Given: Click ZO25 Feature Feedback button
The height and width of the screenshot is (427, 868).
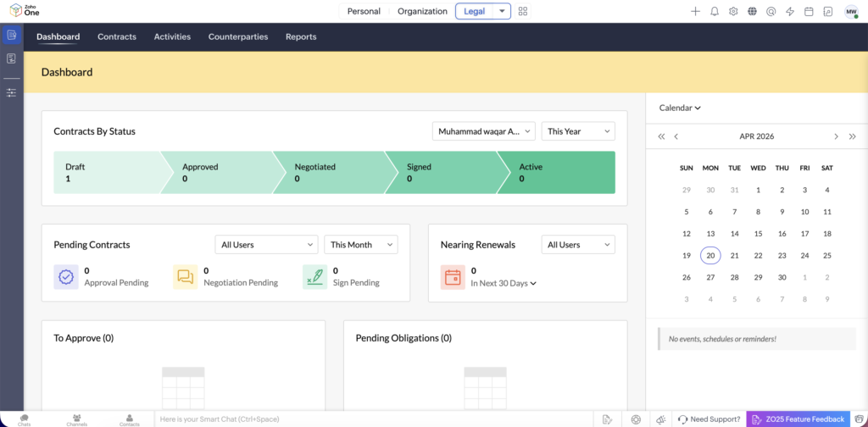Looking at the screenshot, I should click(x=798, y=419).
